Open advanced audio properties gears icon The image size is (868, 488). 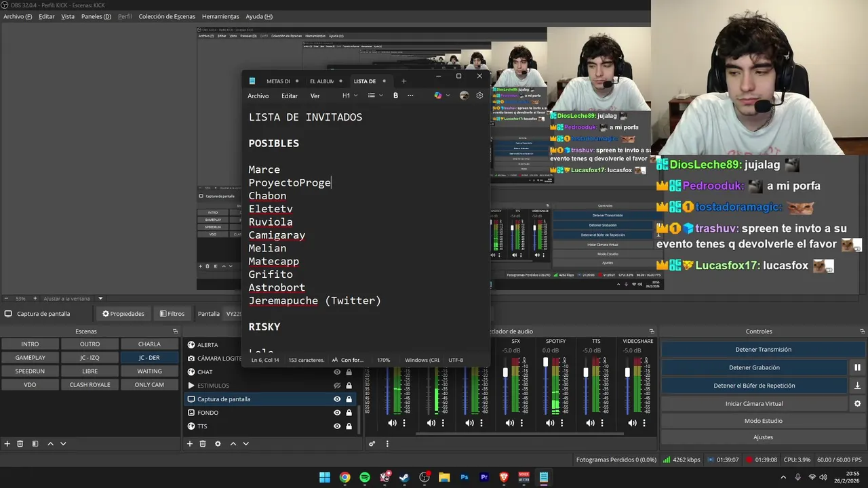point(372,444)
